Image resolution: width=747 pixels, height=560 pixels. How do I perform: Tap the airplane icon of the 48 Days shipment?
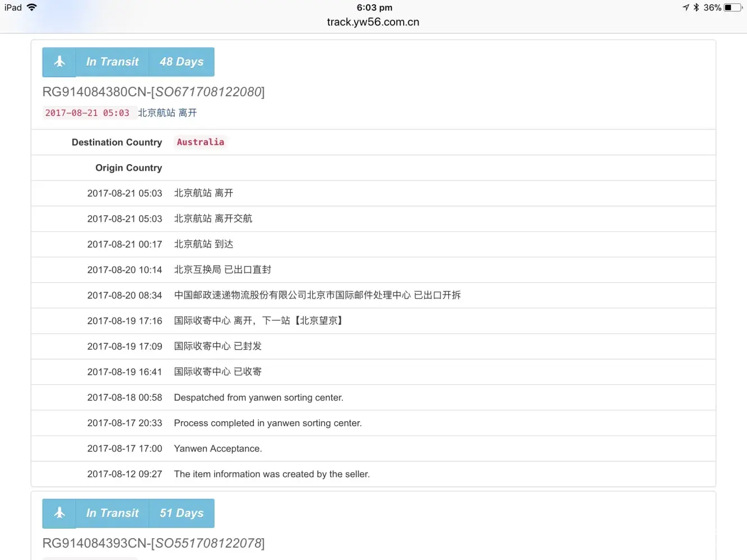tap(59, 62)
